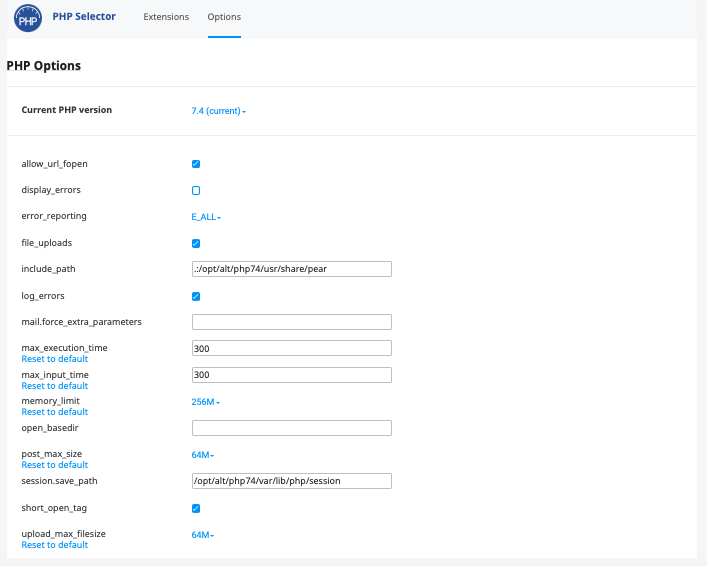Expand the post_max_size 64M dropdown
Viewport: 707px width, 566px height.
(x=202, y=455)
